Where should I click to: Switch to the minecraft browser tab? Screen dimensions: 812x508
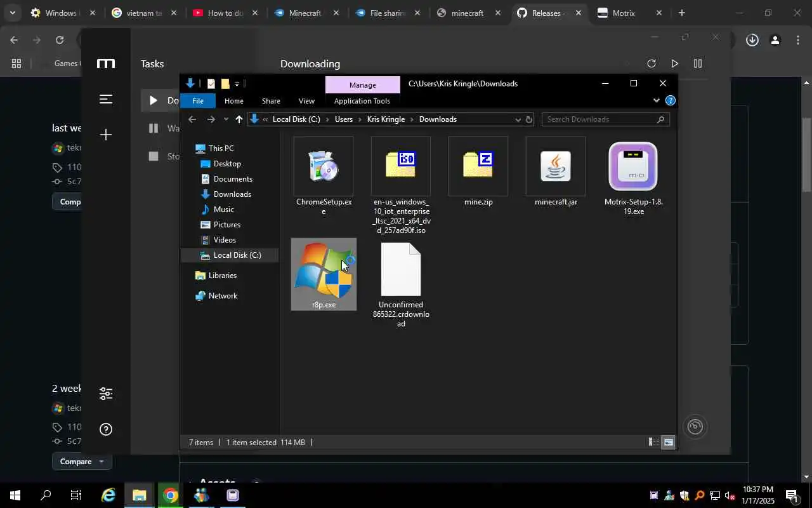click(468, 13)
